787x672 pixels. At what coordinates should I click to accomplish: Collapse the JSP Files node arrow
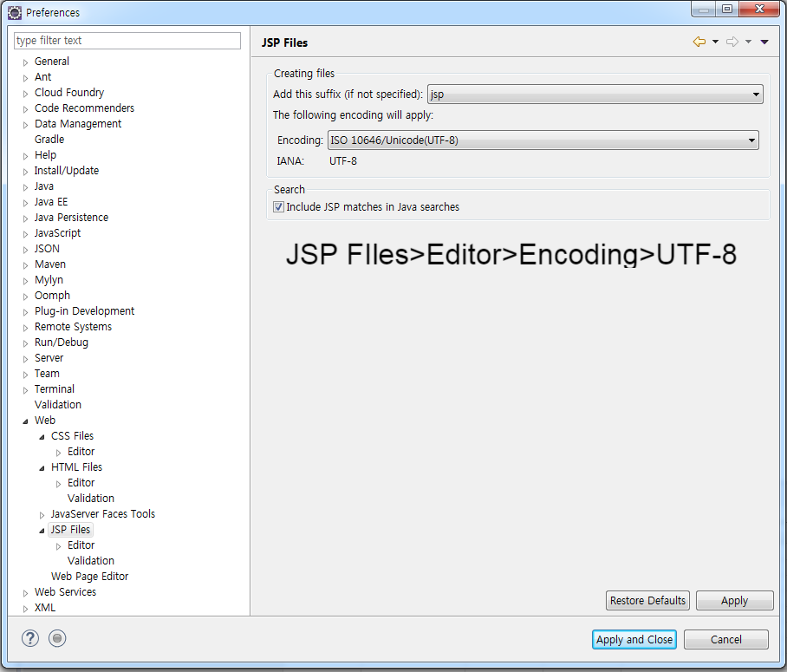tap(42, 531)
